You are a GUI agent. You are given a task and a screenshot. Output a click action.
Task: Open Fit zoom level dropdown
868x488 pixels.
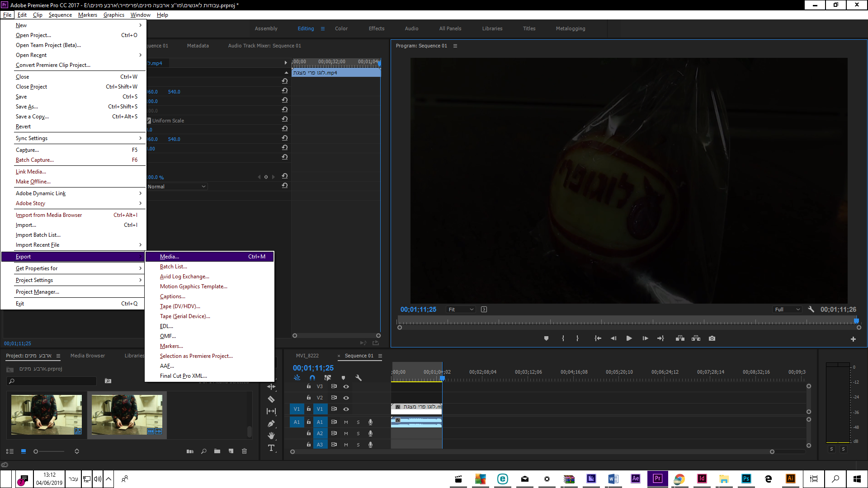(x=461, y=310)
